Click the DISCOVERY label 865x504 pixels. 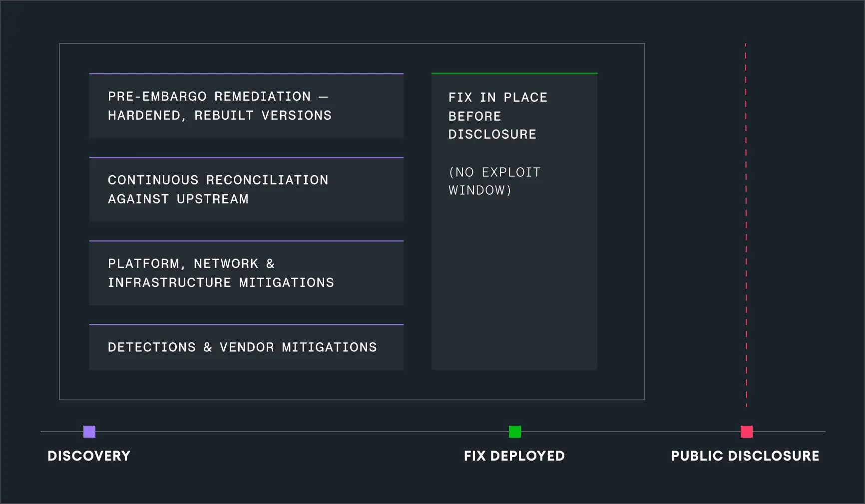(x=89, y=456)
